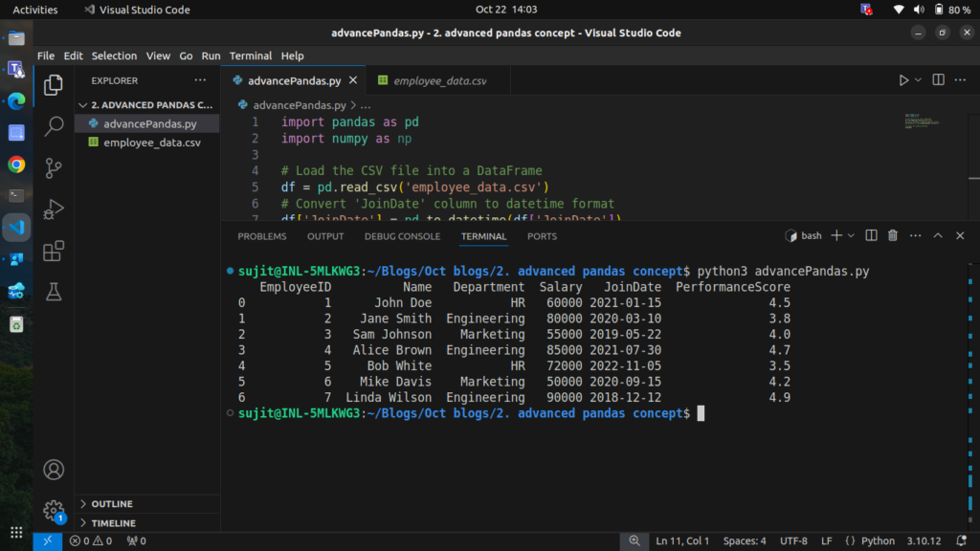Click Python language mode in status bar
The height and width of the screenshot is (551, 980).
(x=878, y=541)
